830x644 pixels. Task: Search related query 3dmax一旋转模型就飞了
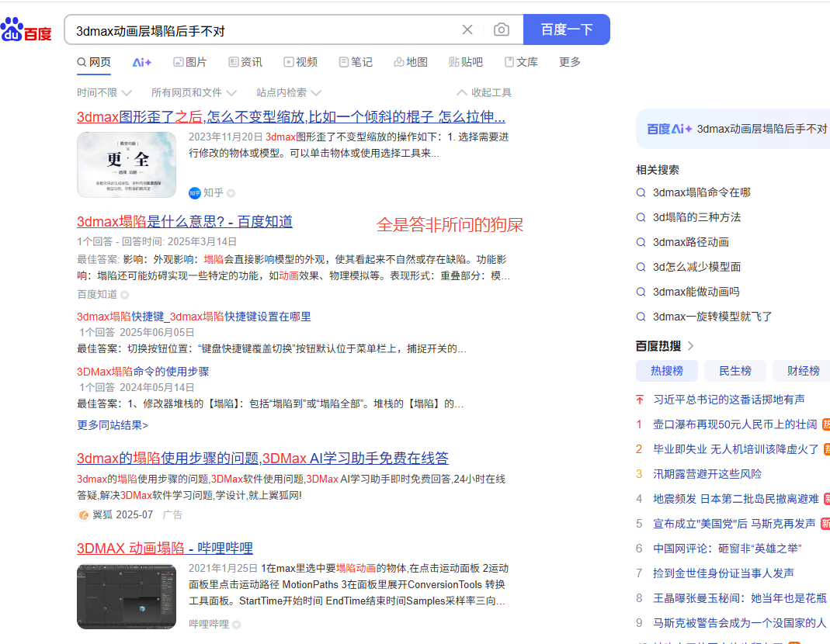[712, 317]
